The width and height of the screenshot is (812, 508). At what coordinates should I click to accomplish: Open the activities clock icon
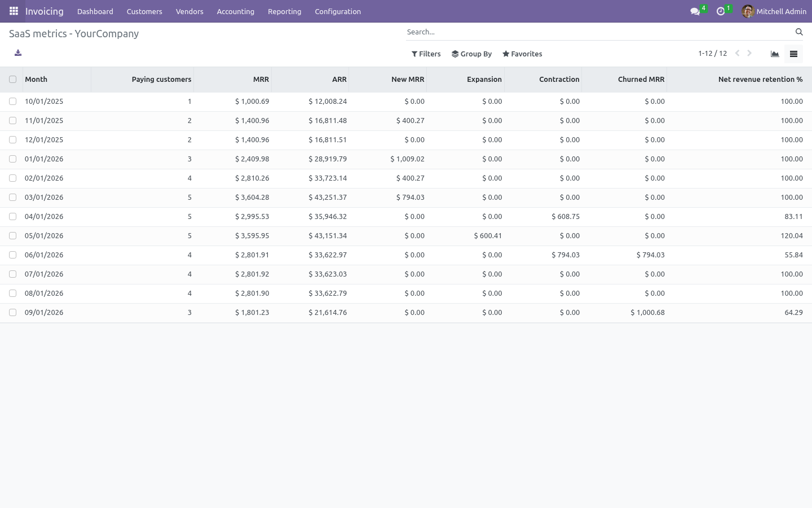pos(721,11)
